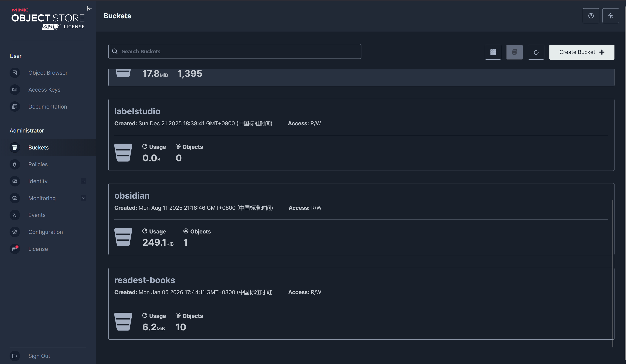Open Events lambda icon
The width and height of the screenshot is (626, 364).
click(15, 215)
